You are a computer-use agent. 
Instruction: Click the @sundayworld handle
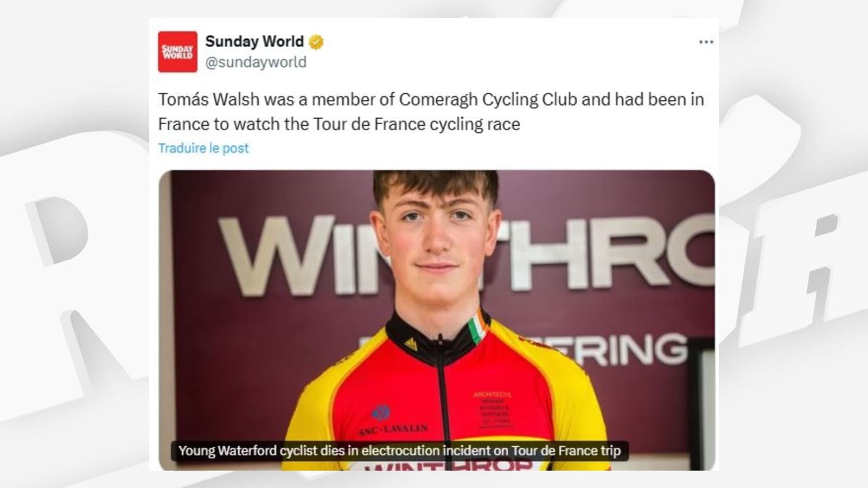[256, 62]
